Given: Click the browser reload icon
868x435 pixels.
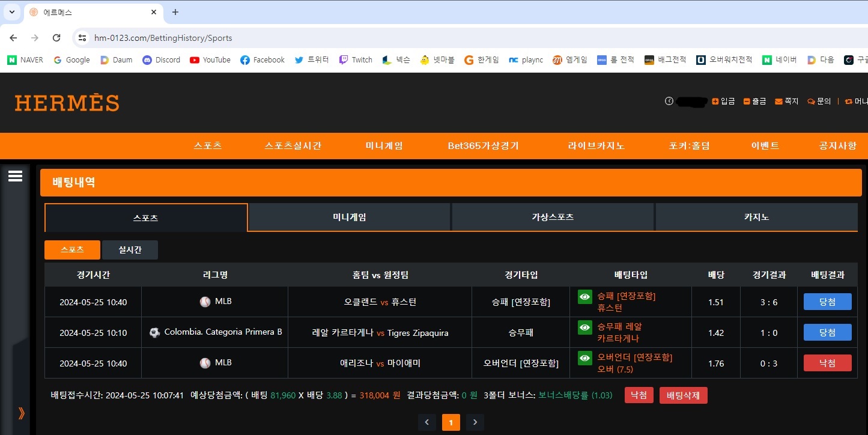Looking at the screenshot, I should pyautogui.click(x=56, y=38).
